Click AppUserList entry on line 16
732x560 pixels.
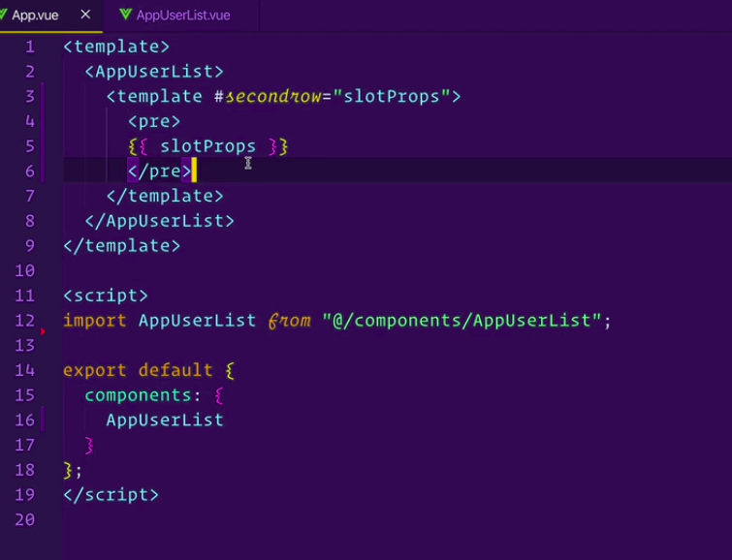(165, 420)
